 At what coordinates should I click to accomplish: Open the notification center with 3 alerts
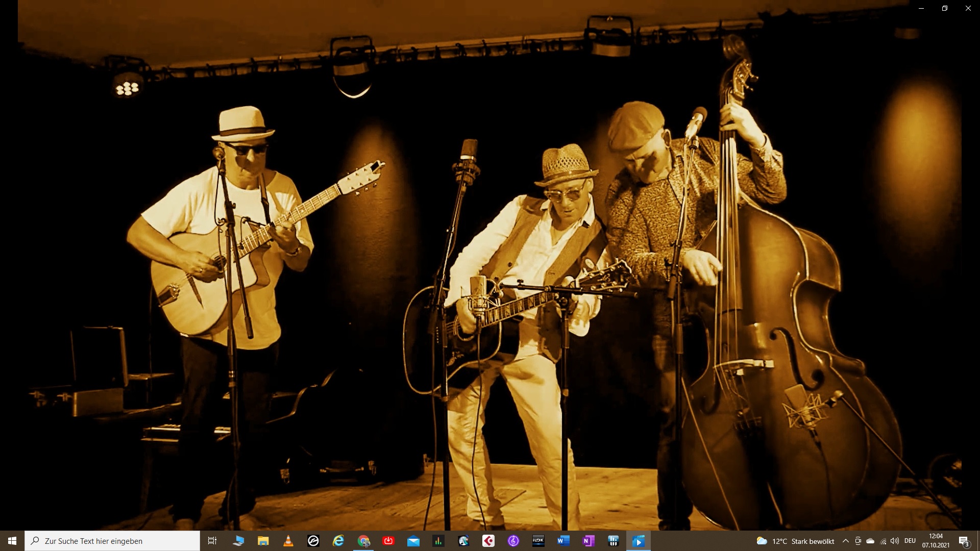coord(964,541)
